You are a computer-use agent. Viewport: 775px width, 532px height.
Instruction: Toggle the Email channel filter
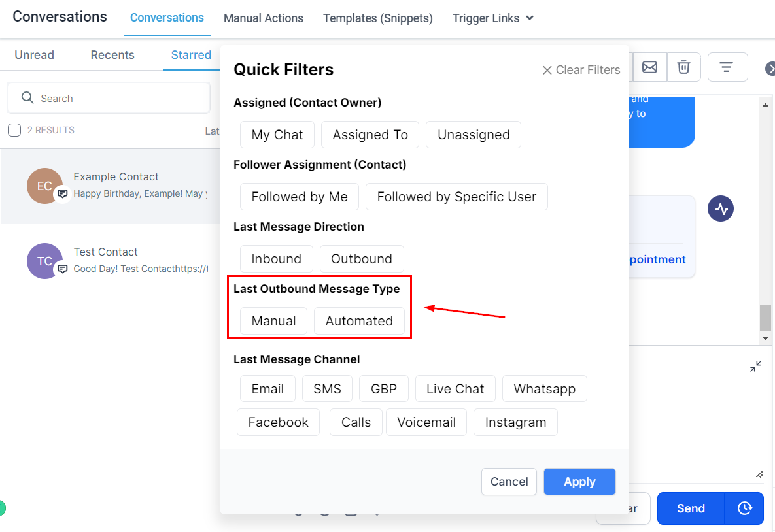click(x=267, y=389)
